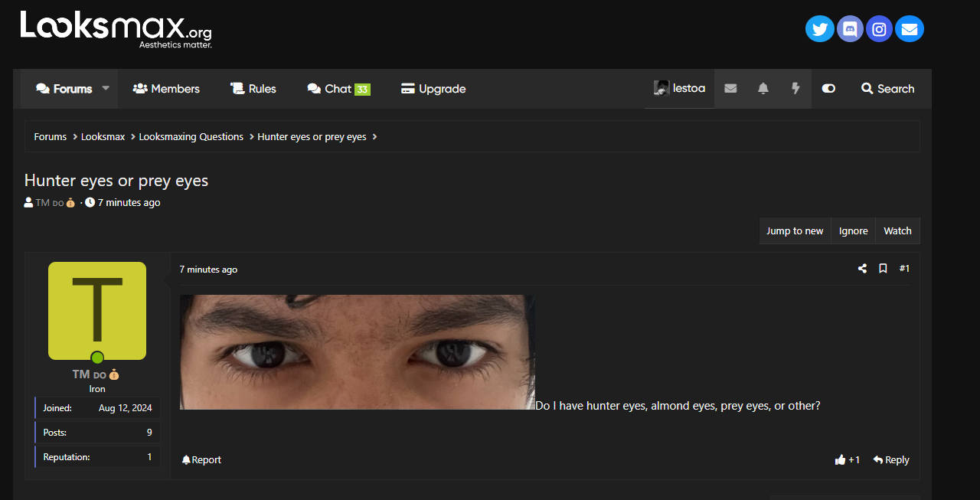The height and width of the screenshot is (500, 980).
Task: Open alerts bell icon in navbar
Action: coord(763,89)
